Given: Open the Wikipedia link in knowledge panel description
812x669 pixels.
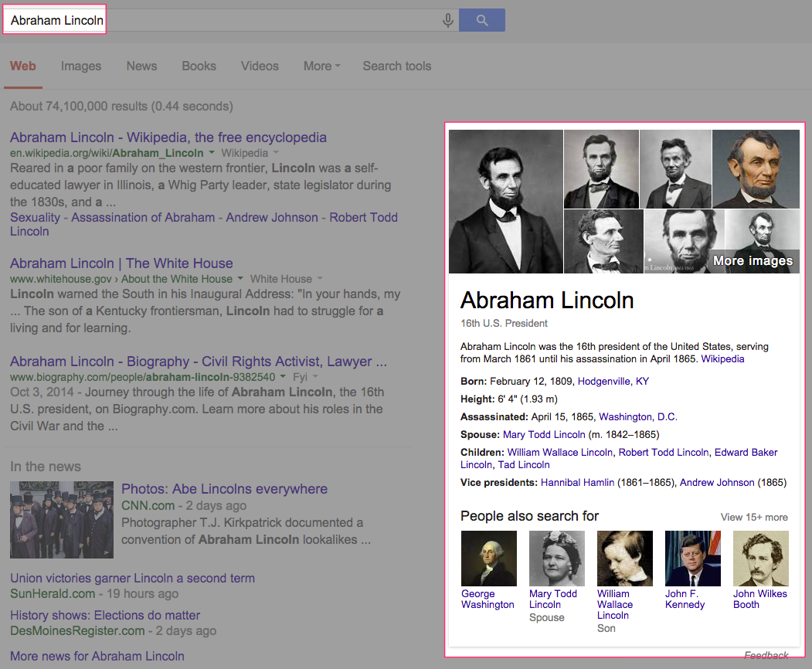Looking at the screenshot, I should point(722,359).
